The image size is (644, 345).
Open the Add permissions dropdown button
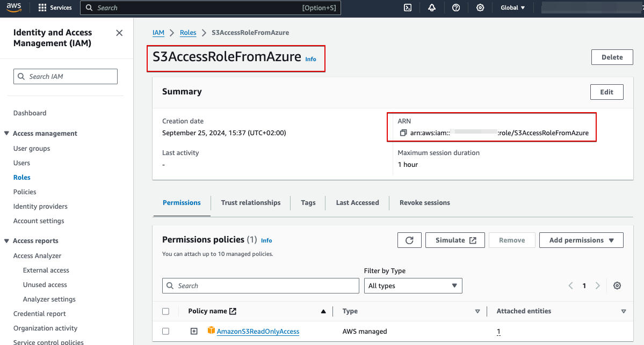click(x=581, y=240)
